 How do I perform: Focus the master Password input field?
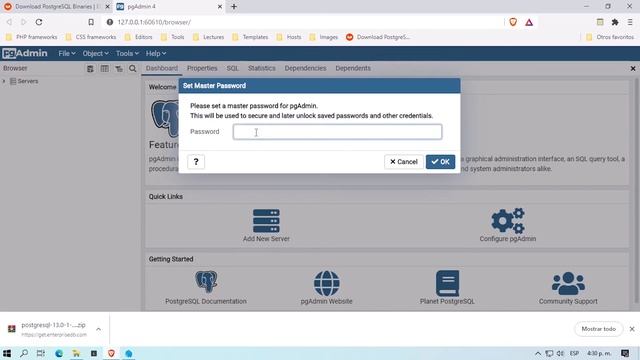[x=337, y=132]
